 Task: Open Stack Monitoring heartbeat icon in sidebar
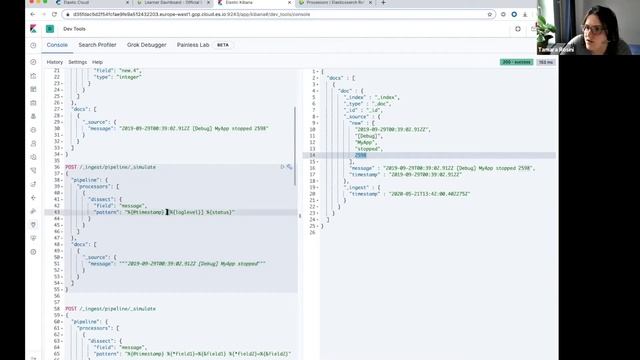(33, 238)
